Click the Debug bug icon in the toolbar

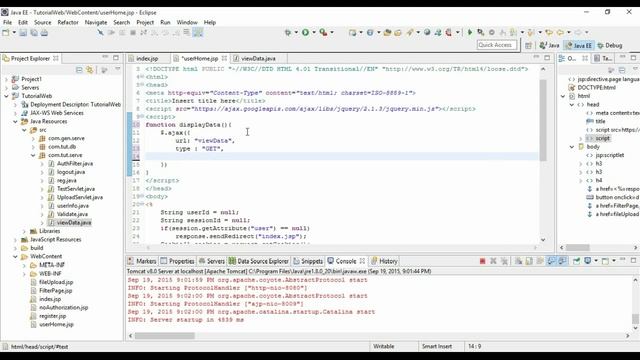pos(288,32)
